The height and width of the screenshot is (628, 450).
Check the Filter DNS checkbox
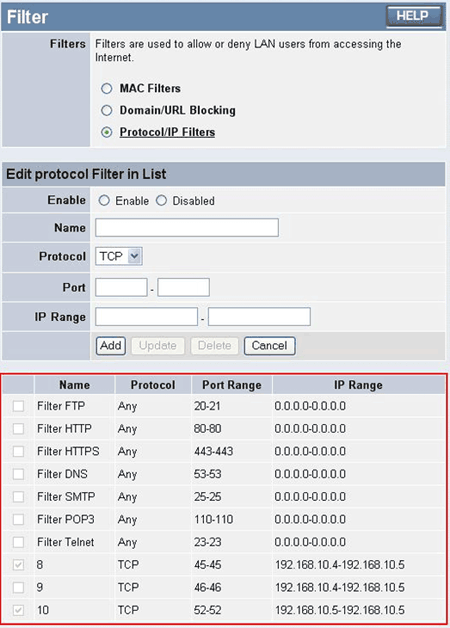pyautogui.click(x=18, y=474)
